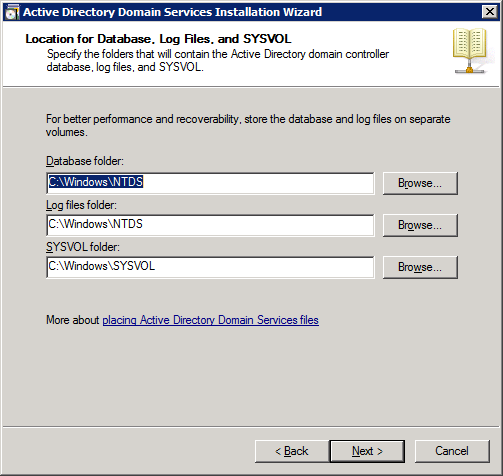Browse for the Log files folder
Screen dimensions: 503x476
pyautogui.click(x=420, y=225)
